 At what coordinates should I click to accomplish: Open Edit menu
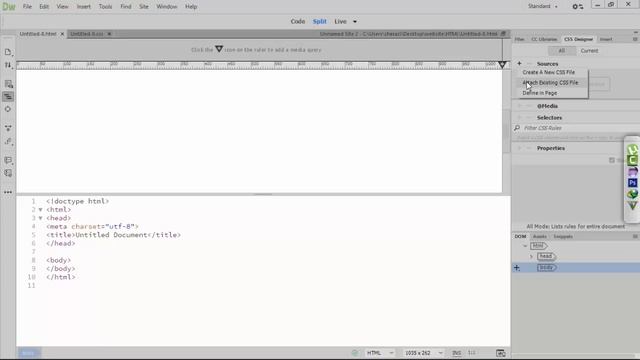[x=44, y=7]
